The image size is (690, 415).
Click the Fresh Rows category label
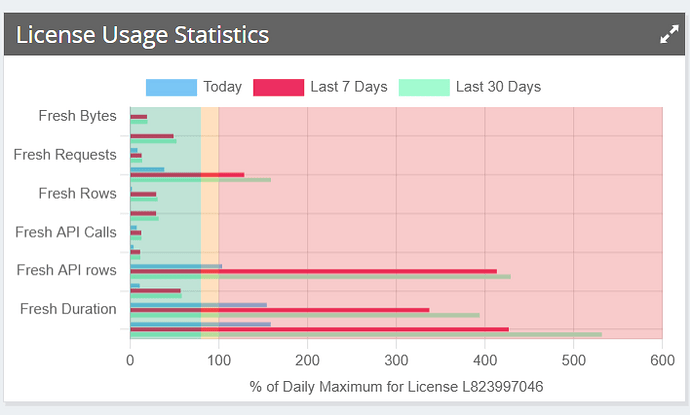[77, 193]
